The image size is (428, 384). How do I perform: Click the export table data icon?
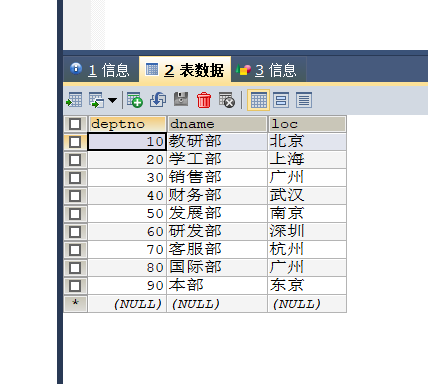point(74,100)
